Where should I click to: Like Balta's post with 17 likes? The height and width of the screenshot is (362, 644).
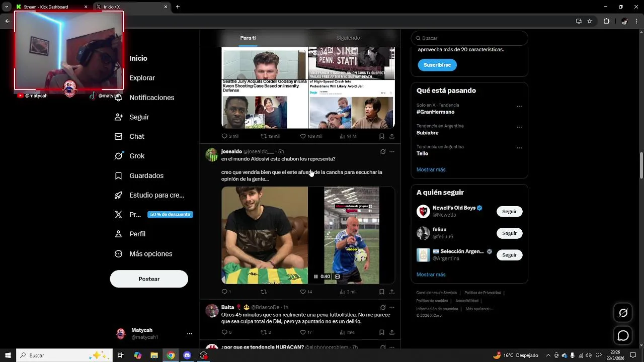pyautogui.click(x=306, y=332)
